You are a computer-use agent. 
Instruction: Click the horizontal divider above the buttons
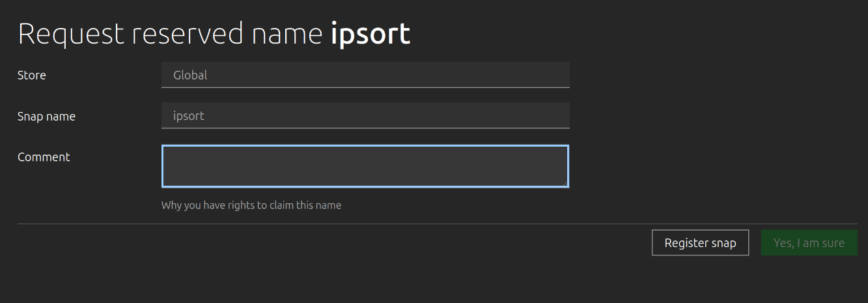(x=436, y=224)
